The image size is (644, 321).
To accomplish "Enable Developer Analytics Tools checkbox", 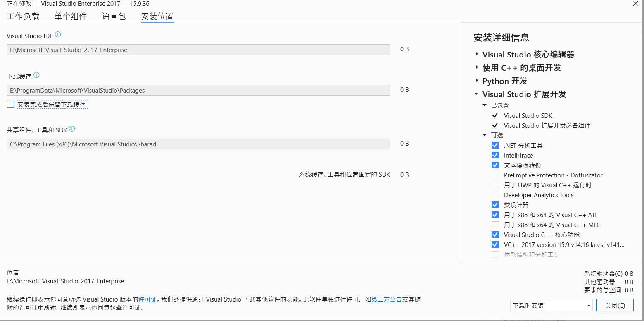I will (x=495, y=195).
